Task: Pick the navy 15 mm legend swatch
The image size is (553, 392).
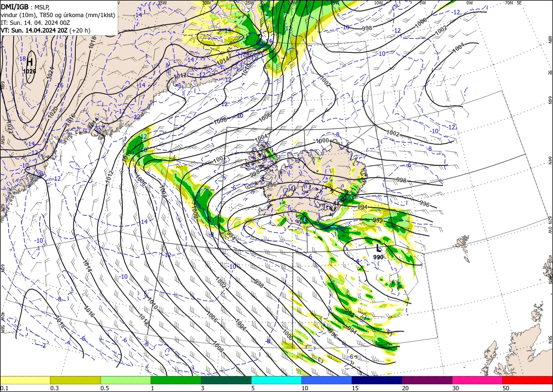Action: click(x=377, y=380)
